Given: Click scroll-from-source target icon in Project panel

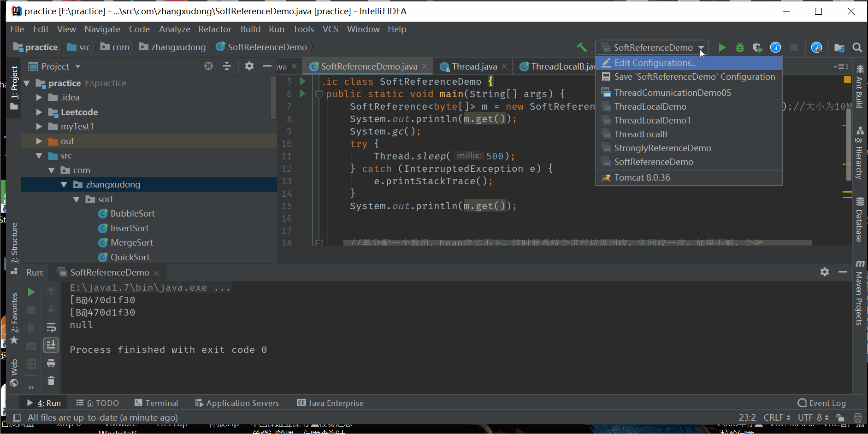Looking at the screenshot, I should 209,66.
